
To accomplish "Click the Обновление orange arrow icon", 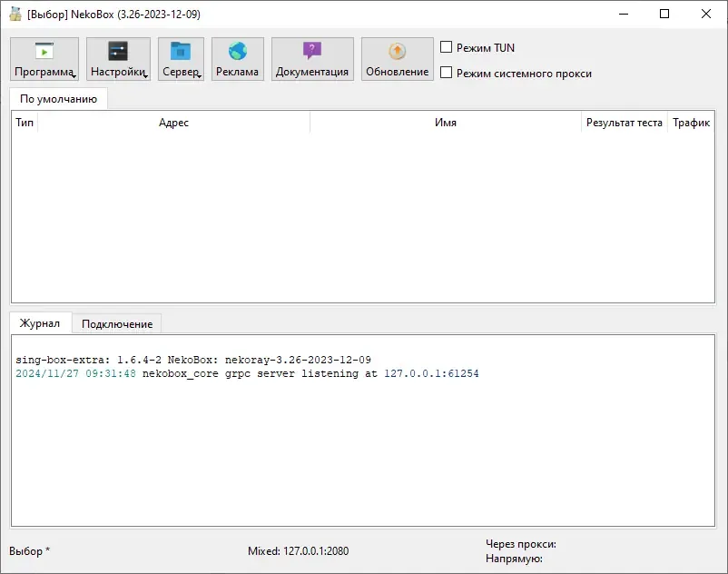I will pyautogui.click(x=398, y=52).
